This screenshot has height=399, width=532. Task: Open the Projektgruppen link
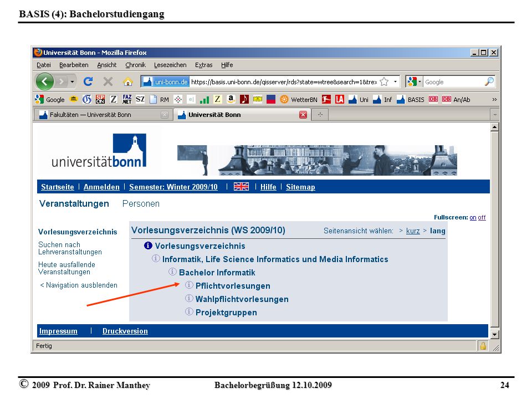point(226,312)
